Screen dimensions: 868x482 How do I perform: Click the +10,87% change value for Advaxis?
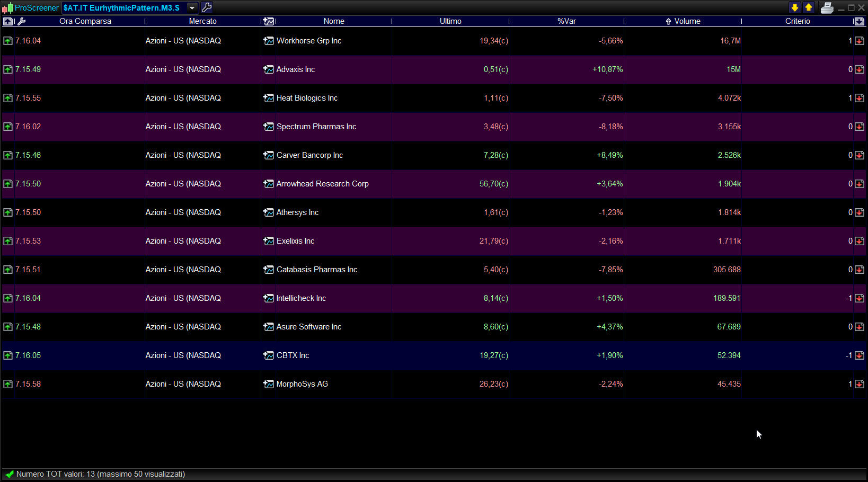click(608, 69)
